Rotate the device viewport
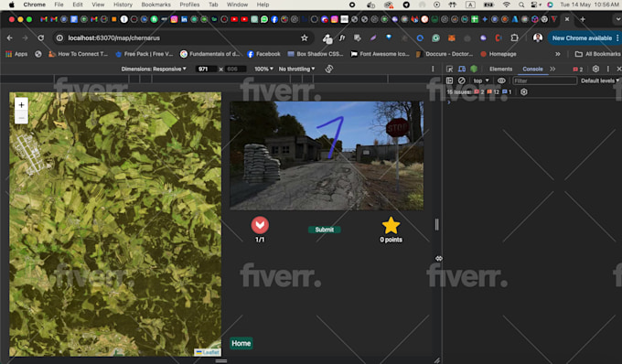The image size is (622, 364). [x=329, y=69]
